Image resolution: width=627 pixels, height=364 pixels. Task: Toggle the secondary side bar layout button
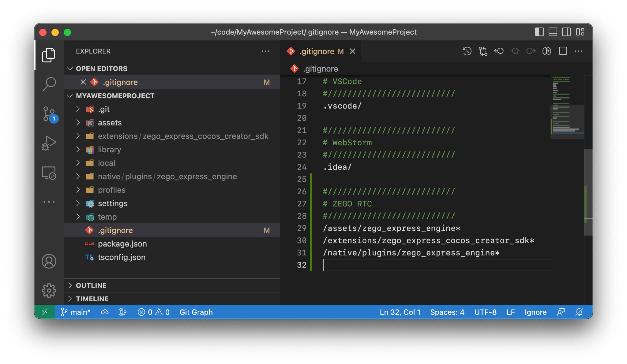tap(566, 32)
